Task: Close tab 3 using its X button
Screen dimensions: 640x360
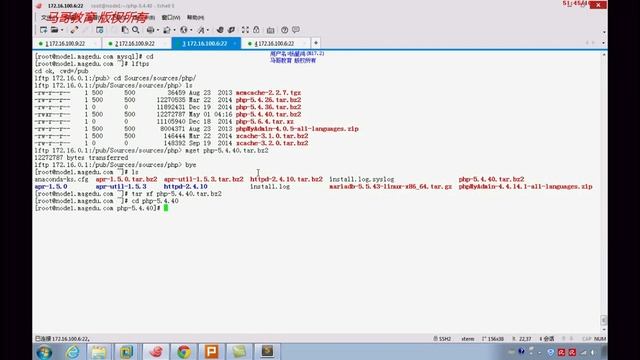Action: (x=235, y=43)
